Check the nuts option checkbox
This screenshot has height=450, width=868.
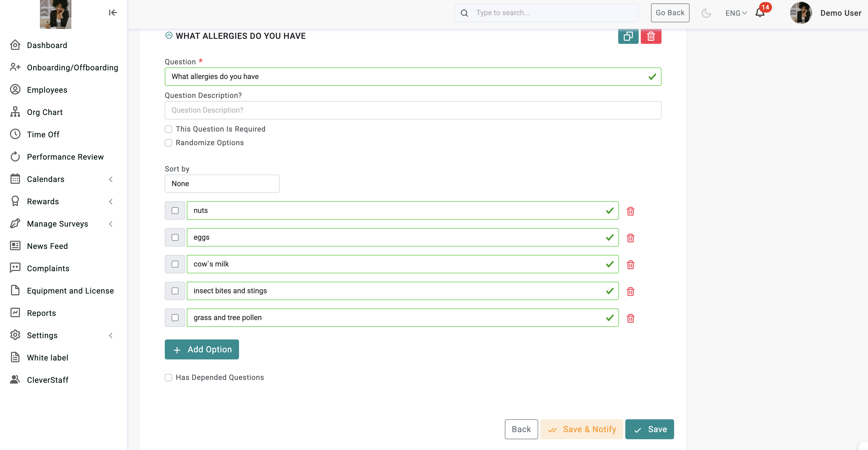[x=175, y=211]
